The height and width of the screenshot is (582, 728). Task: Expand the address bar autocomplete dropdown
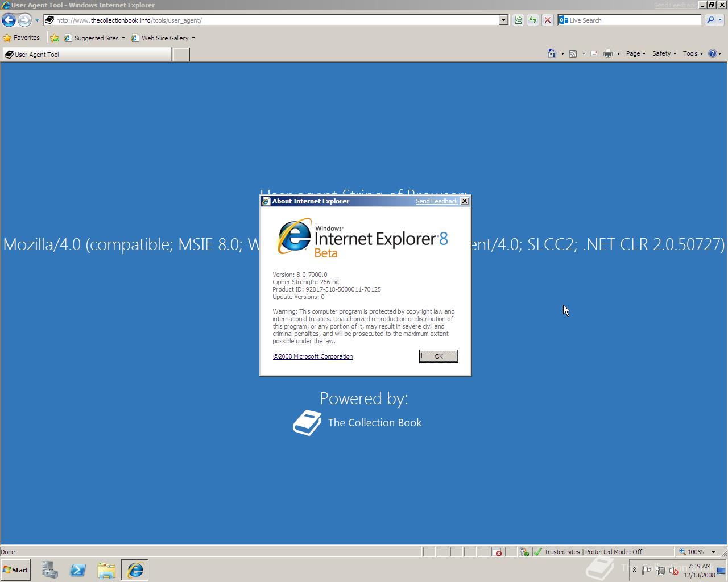503,20
